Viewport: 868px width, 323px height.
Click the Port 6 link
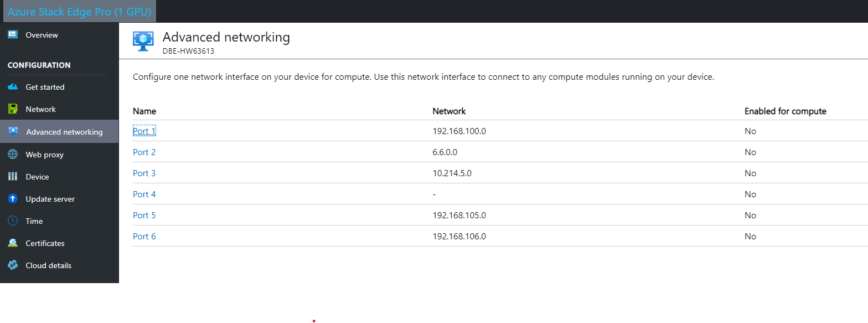coord(144,236)
